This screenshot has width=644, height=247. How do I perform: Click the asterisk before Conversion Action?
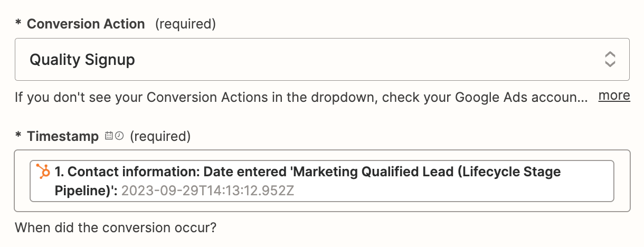click(x=18, y=25)
